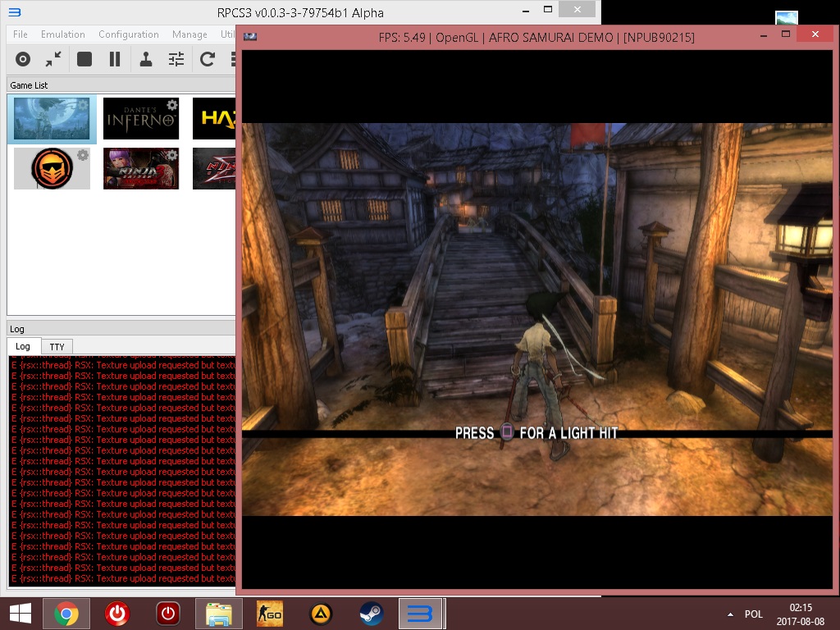This screenshot has width=840, height=630.
Task: Toggle fullscreen arrows toolbar icon
Action: pos(53,59)
